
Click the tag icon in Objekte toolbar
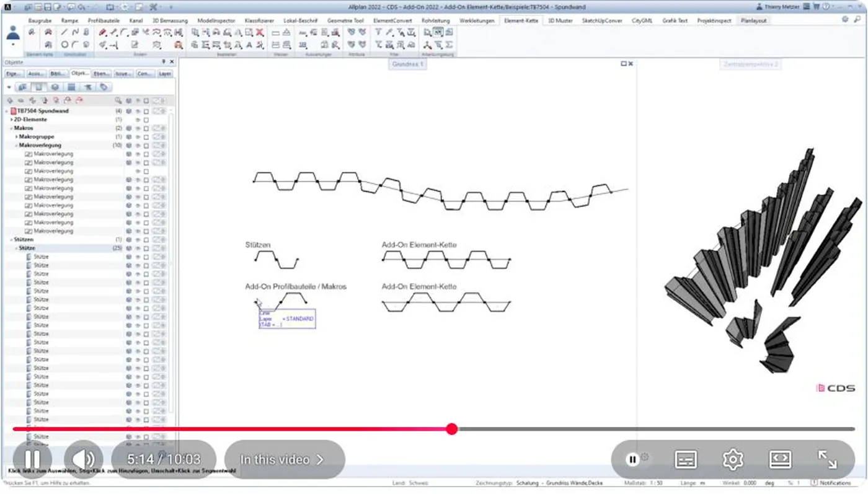[104, 87]
